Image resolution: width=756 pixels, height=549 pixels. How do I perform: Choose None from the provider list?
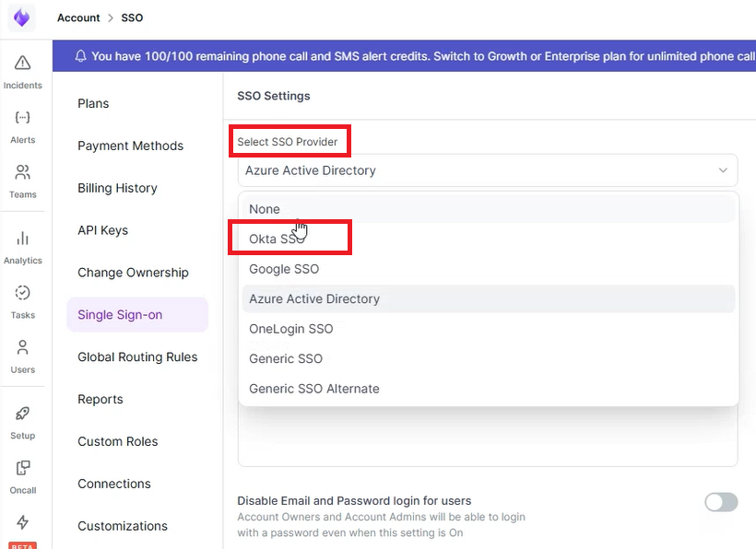(489, 209)
